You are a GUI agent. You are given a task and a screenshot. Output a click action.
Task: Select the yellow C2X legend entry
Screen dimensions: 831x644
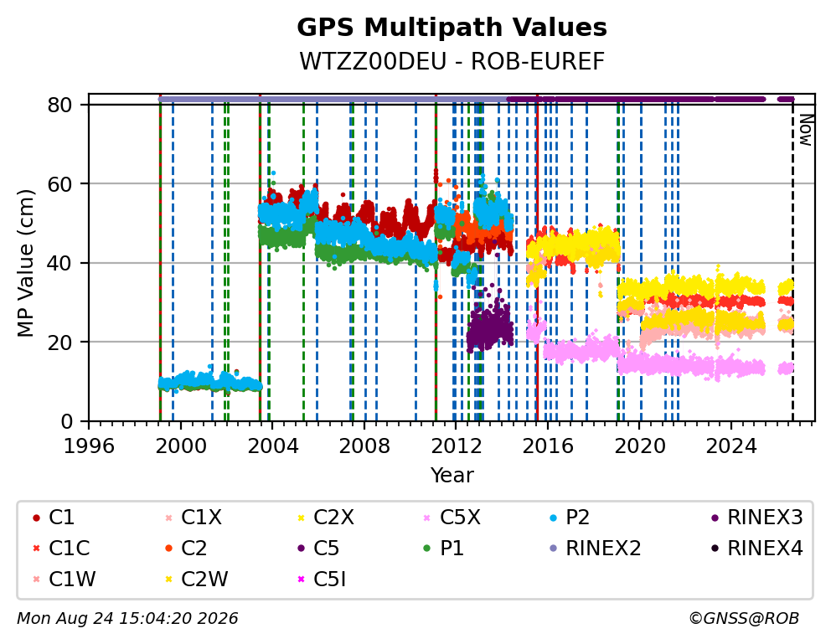click(x=325, y=518)
